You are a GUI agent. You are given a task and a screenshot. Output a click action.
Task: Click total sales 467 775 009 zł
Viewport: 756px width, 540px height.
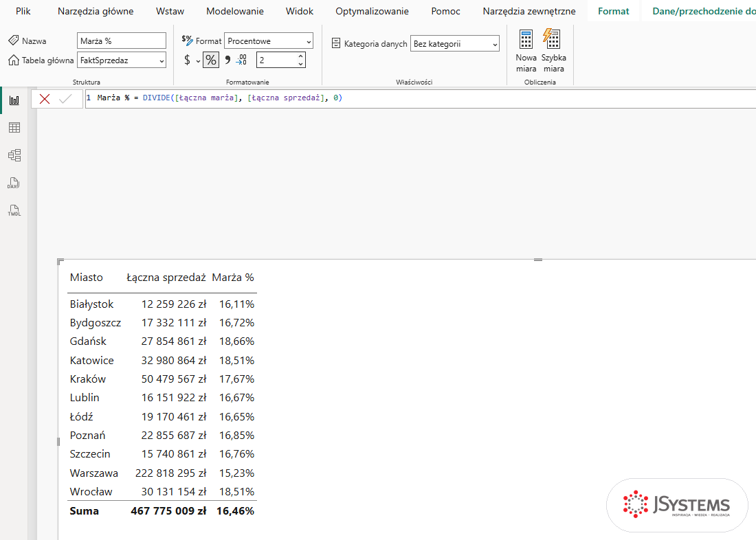coord(168,511)
